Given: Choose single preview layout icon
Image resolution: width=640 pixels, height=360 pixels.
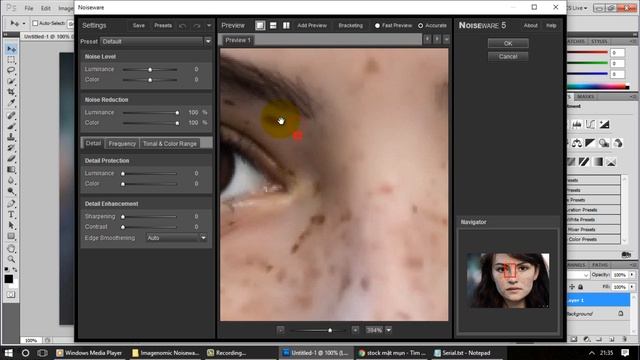Looking at the screenshot, I should click(260, 25).
